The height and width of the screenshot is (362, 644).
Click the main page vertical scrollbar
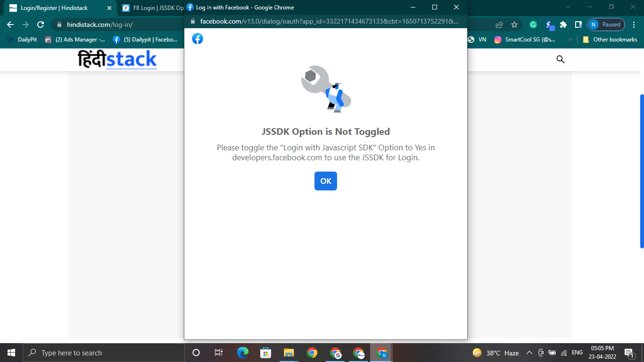pos(642,171)
